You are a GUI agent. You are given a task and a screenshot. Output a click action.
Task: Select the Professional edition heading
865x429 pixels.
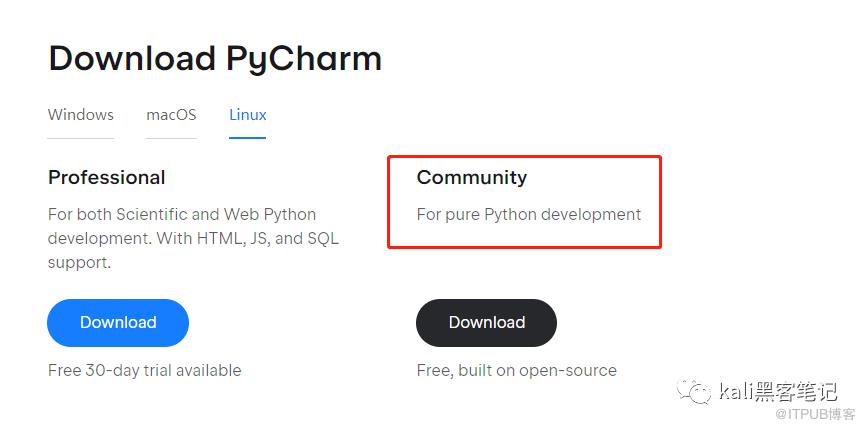click(x=107, y=178)
